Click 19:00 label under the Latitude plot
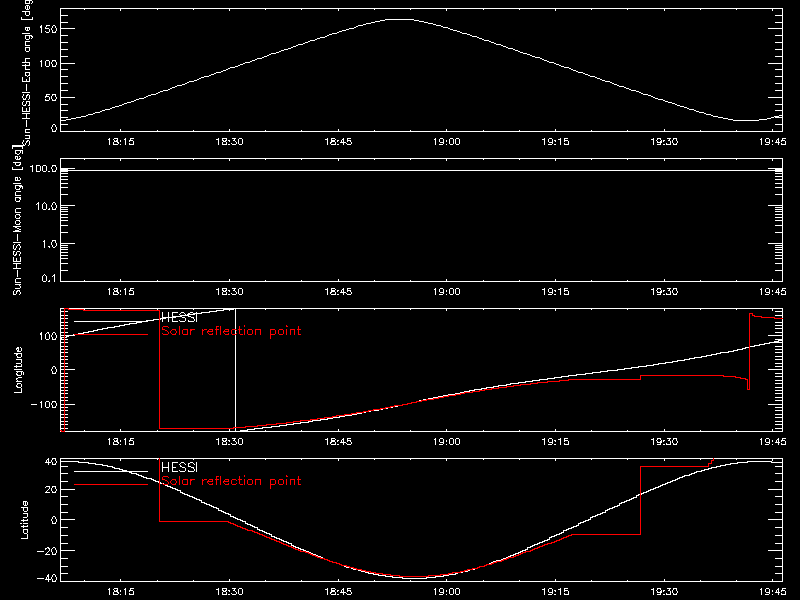 click(x=447, y=592)
